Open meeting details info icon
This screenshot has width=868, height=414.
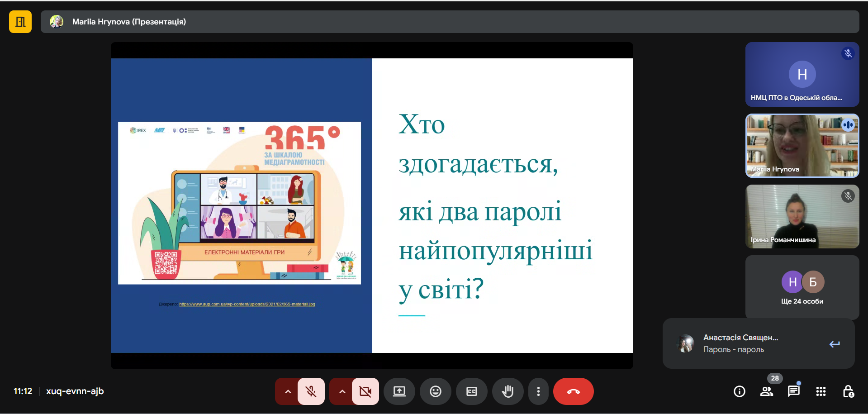click(739, 391)
